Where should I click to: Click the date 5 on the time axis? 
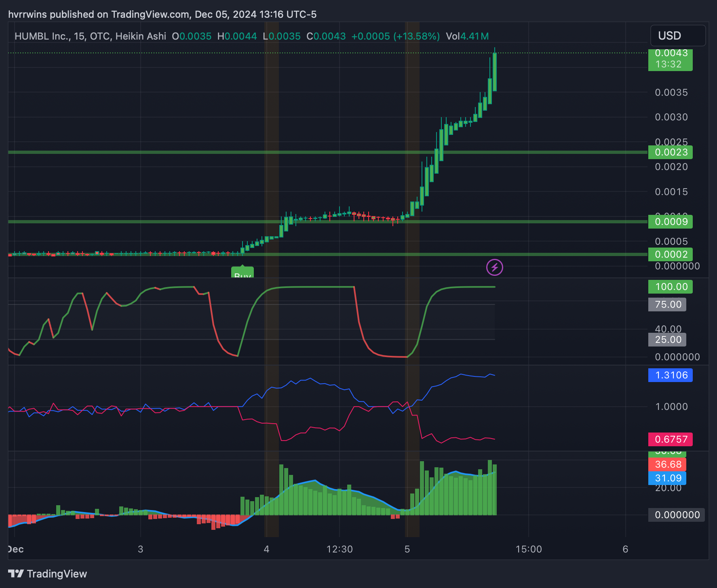pos(407,549)
